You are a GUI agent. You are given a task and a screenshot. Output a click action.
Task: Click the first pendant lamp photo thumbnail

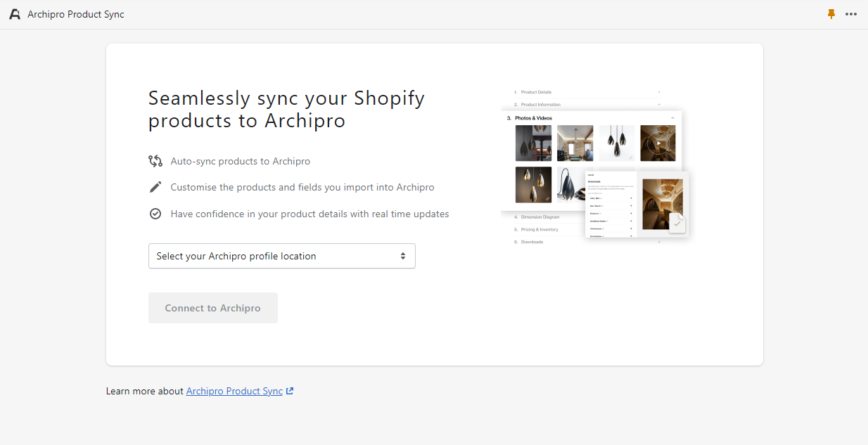(x=533, y=143)
